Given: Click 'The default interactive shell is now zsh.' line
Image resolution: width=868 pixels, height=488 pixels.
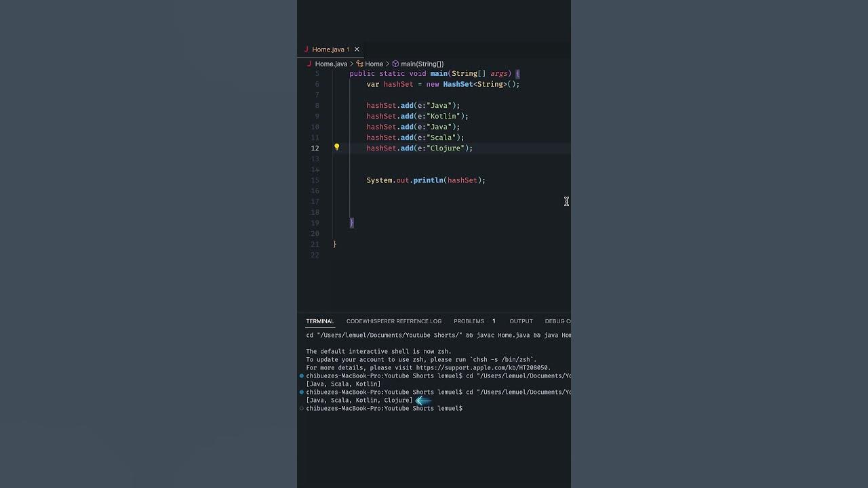Looking at the screenshot, I should [x=378, y=352].
